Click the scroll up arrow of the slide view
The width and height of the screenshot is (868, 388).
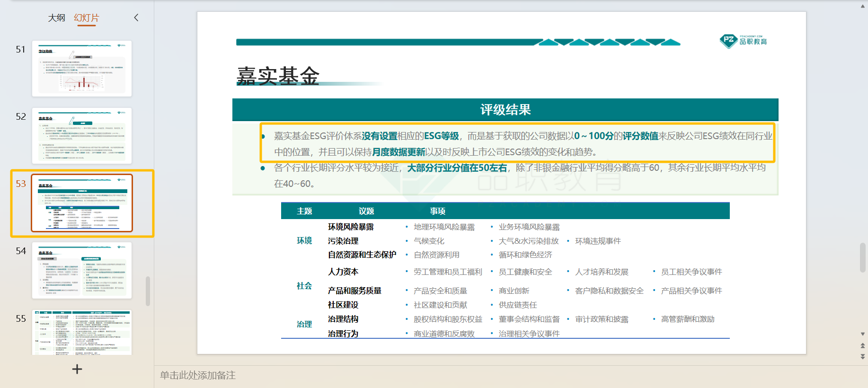(x=863, y=6)
